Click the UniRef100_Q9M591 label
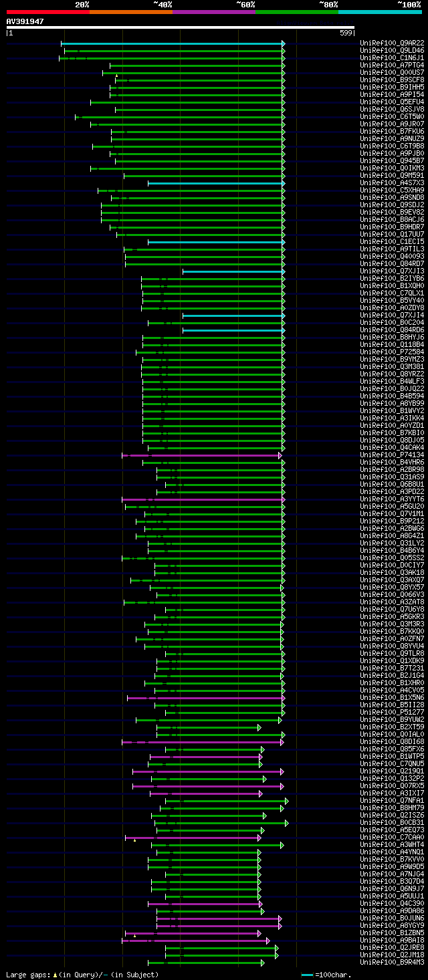This screenshot has width=428, height=980. [392, 175]
